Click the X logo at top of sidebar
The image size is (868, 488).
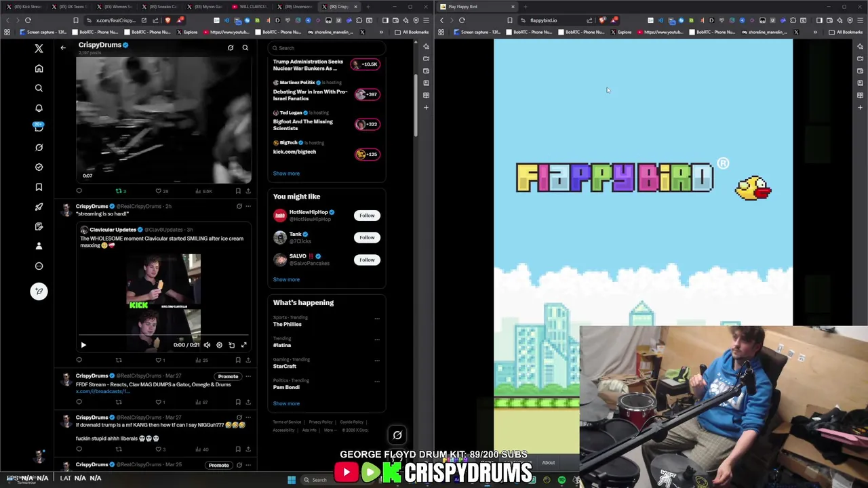click(39, 48)
